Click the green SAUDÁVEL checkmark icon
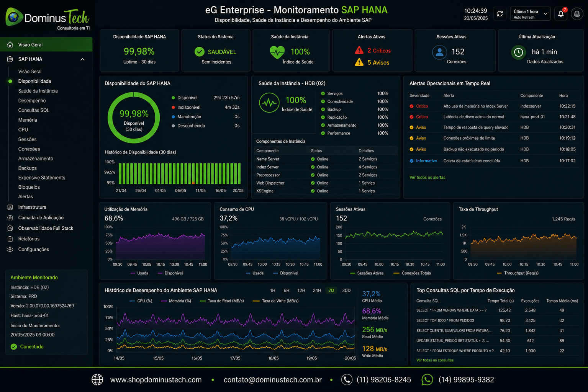 (x=200, y=52)
